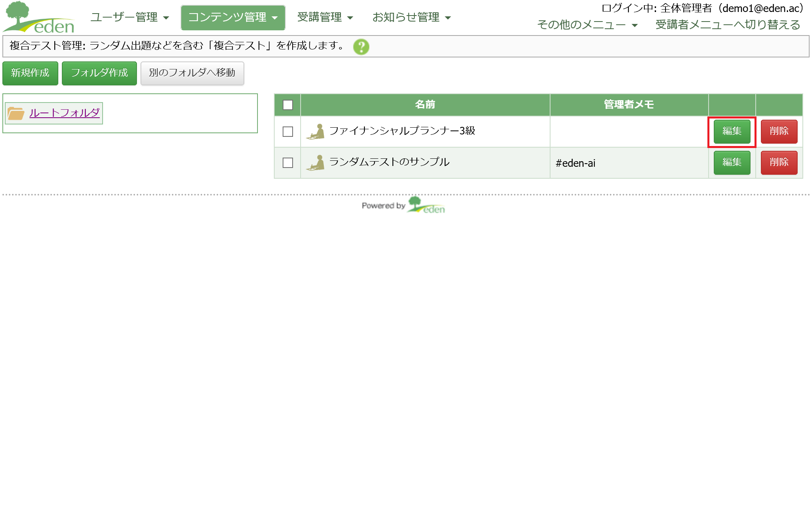Click the フォルダ作成 button

pos(99,73)
